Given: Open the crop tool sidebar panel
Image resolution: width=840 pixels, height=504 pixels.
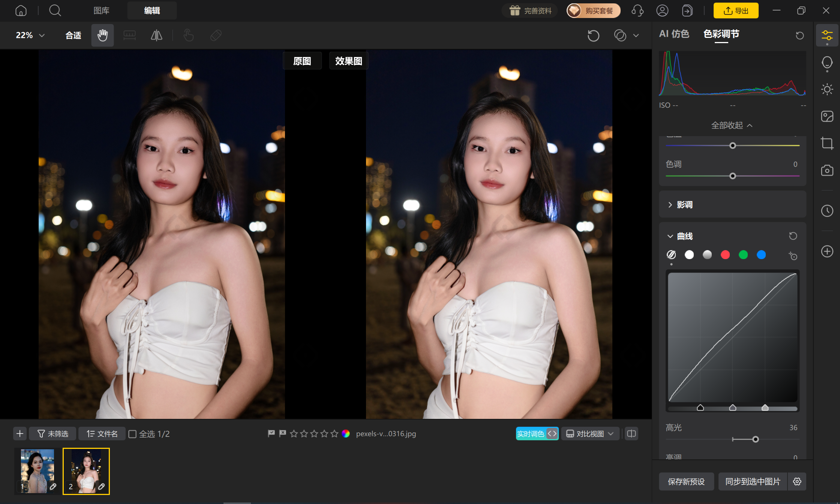Looking at the screenshot, I should pos(827,143).
